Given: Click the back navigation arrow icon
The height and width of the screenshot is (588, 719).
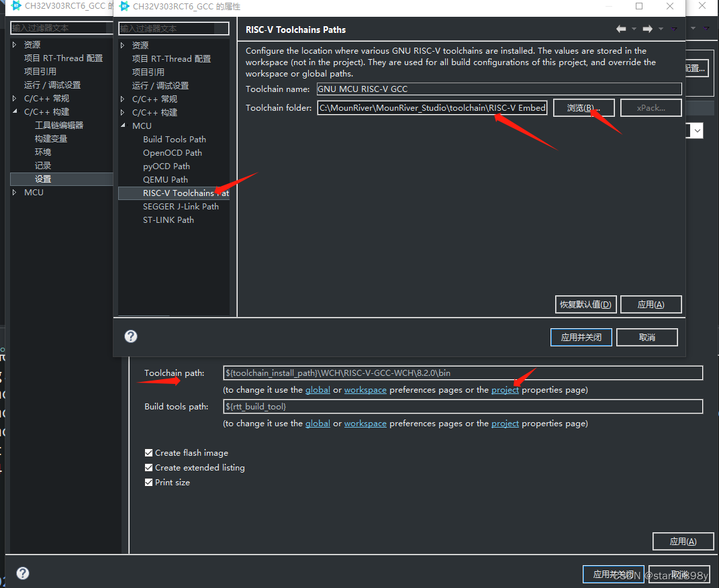Looking at the screenshot, I should (621, 30).
